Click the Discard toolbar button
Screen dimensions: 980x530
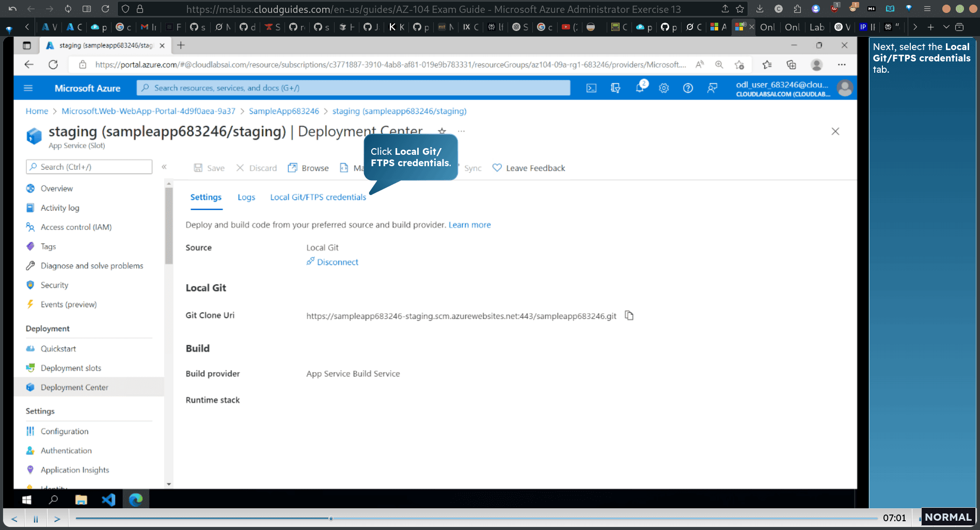click(257, 168)
